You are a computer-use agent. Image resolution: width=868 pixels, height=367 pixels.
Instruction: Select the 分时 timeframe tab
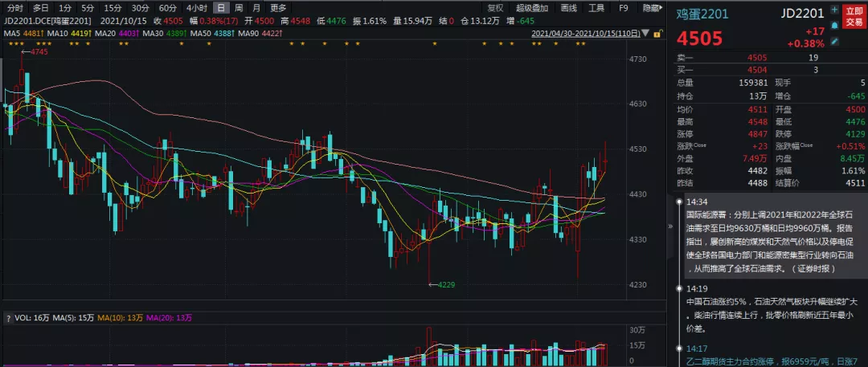[14, 7]
